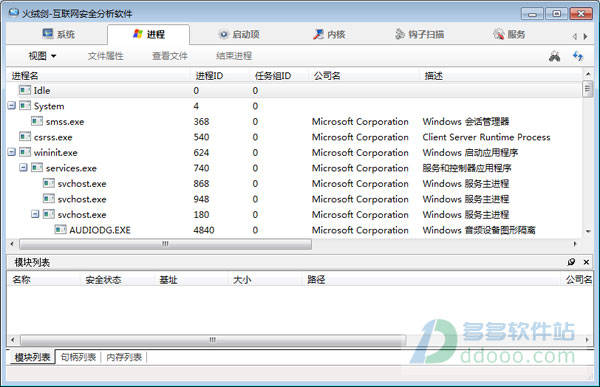Pin the 模块列表 panel

[571, 262]
